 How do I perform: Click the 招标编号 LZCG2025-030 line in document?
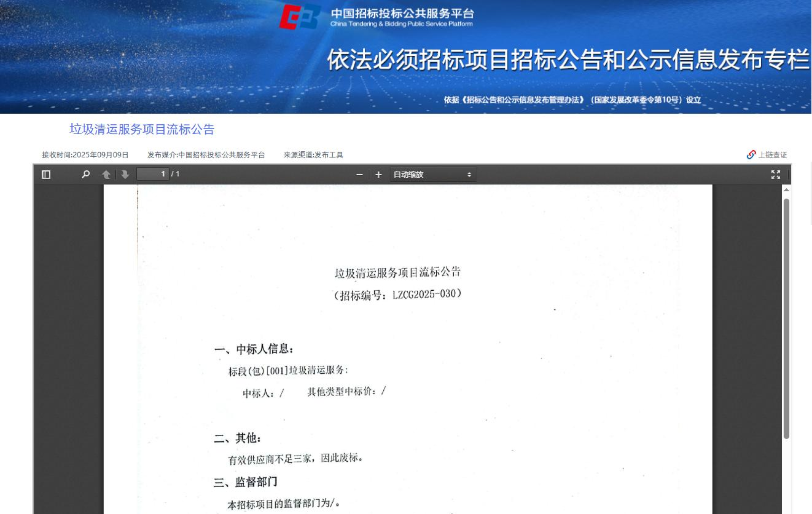(x=397, y=295)
